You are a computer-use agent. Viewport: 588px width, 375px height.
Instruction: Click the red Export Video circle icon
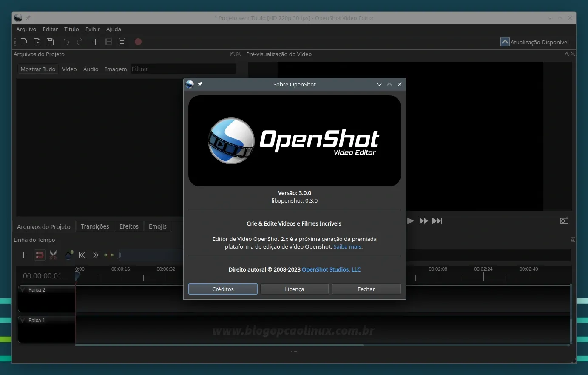pos(138,42)
